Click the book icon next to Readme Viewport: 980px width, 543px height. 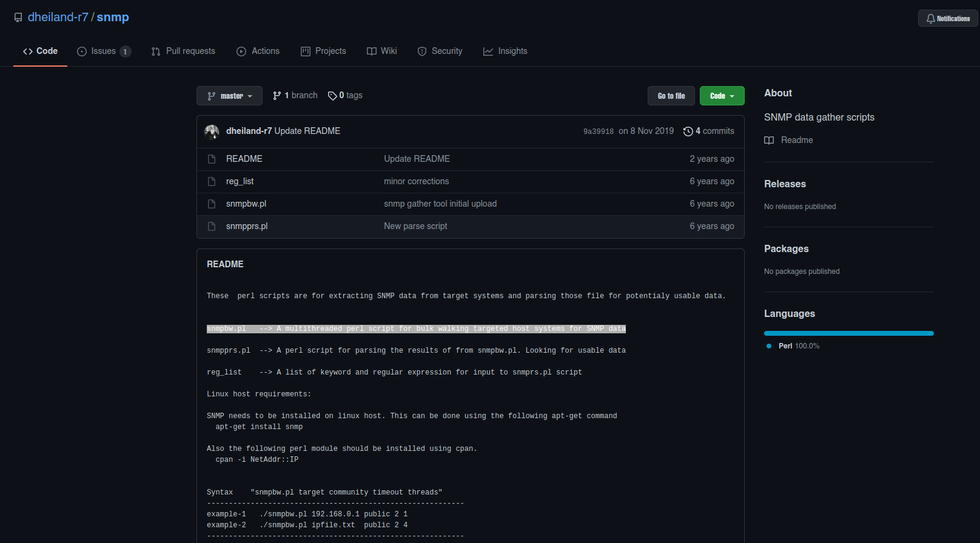pyautogui.click(x=769, y=141)
